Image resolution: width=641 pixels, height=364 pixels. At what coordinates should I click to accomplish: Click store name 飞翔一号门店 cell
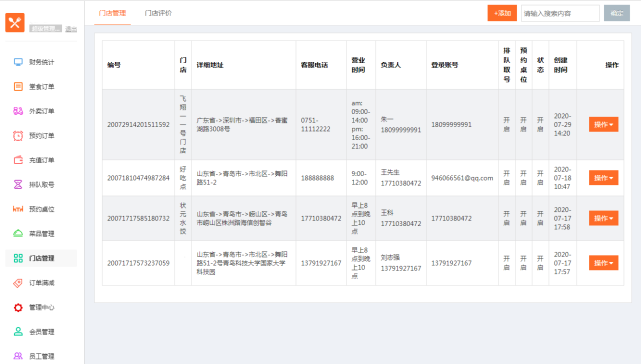point(183,124)
